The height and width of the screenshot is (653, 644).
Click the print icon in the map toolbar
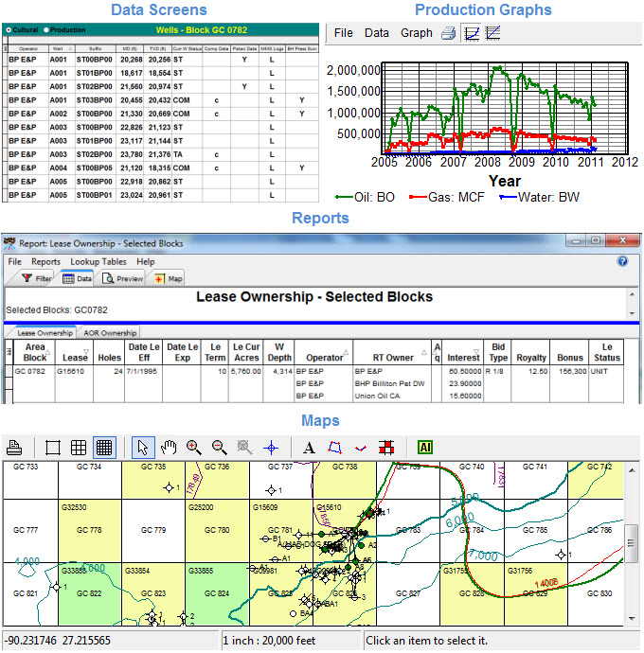click(x=14, y=447)
